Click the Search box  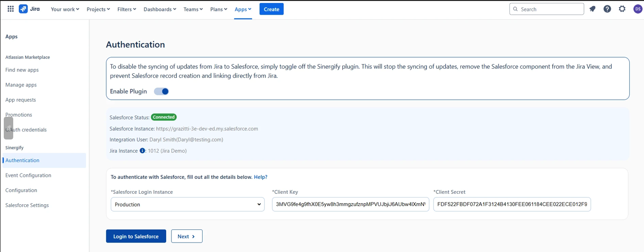point(547,9)
